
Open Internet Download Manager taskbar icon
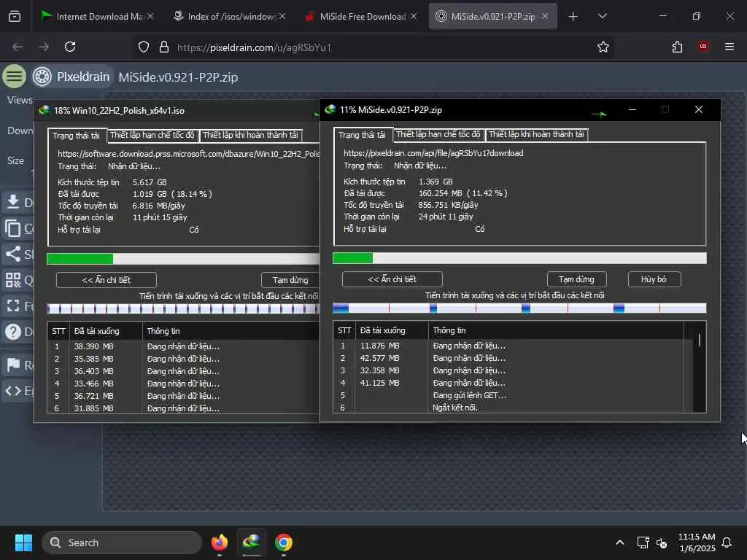pyautogui.click(x=251, y=542)
